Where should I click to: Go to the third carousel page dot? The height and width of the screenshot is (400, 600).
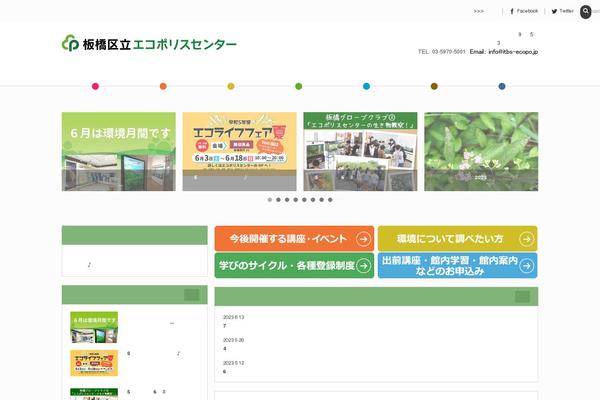coord(287,200)
